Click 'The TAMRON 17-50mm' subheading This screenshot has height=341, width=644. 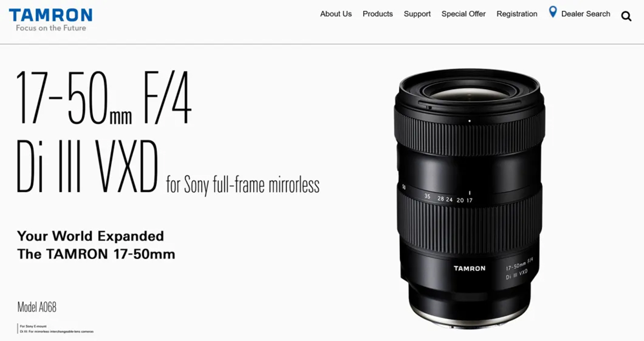96,254
